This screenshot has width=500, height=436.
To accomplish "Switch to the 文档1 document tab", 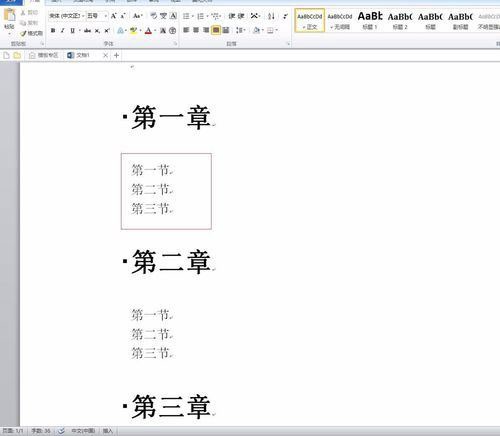I will [83, 55].
